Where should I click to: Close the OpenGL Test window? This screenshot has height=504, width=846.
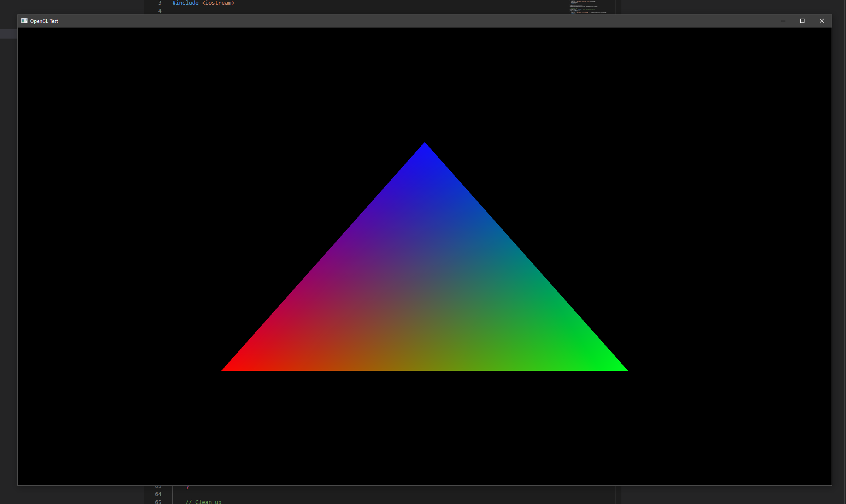(x=821, y=21)
